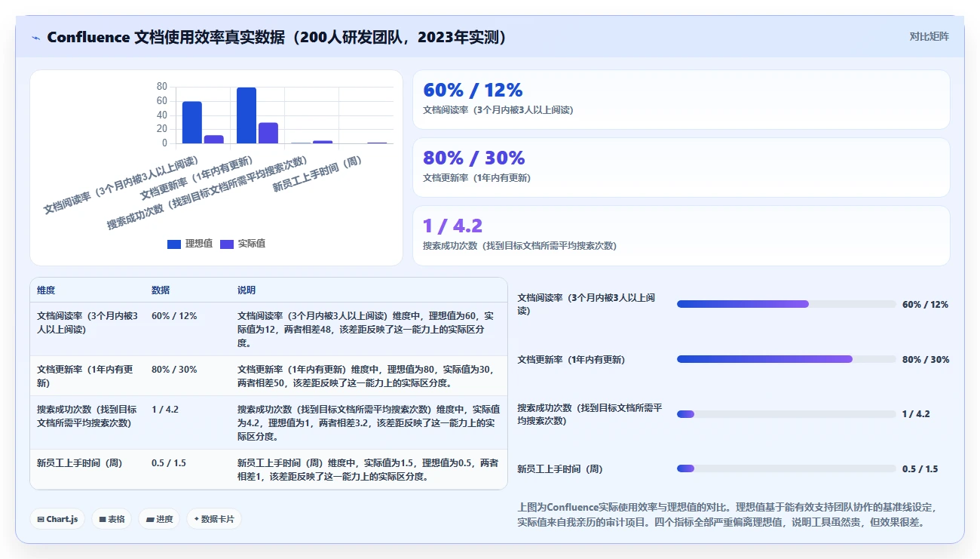Click the description text for 新员工上手时间 row
This screenshot has width=980, height=559.
[368, 469]
